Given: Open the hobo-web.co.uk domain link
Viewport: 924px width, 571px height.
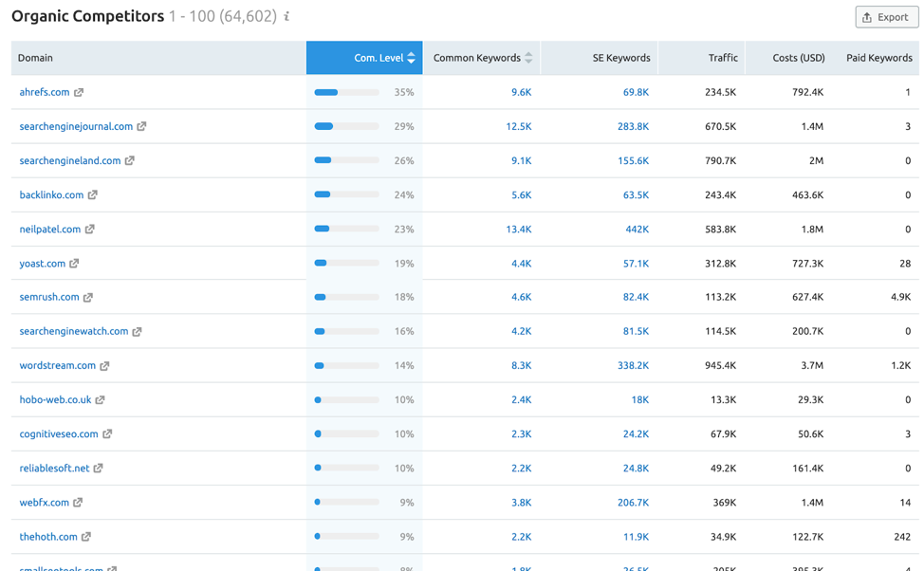Looking at the screenshot, I should (55, 399).
